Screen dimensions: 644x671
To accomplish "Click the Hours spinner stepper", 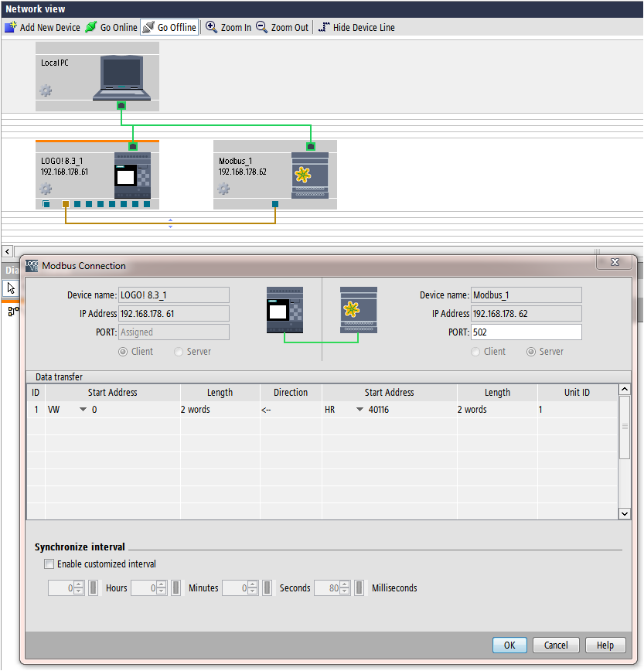I will (79, 588).
